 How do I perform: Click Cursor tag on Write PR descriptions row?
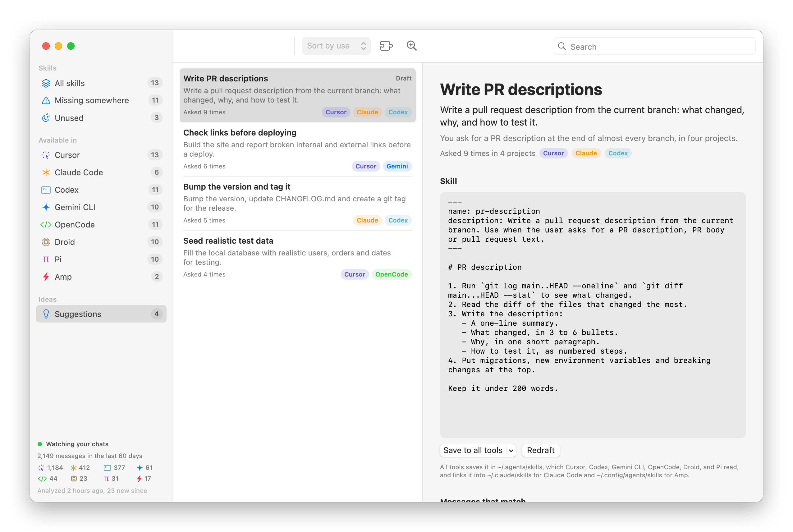336,112
